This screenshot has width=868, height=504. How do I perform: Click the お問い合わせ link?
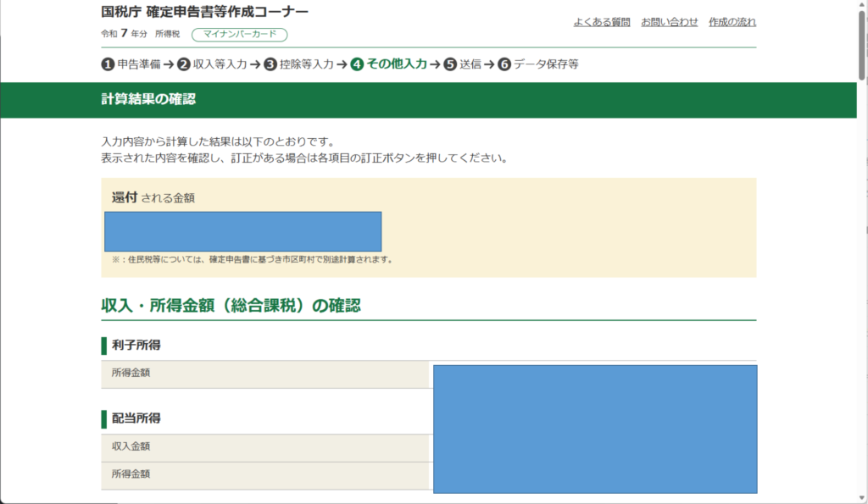pyautogui.click(x=669, y=22)
